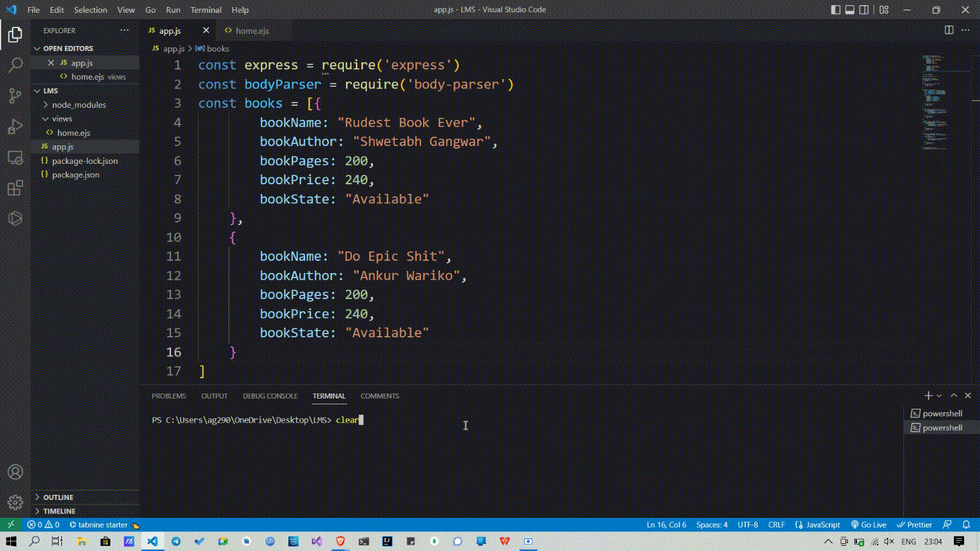This screenshot has height=551, width=980.
Task: Switch to the Problems panel tab
Action: pos(168,396)
